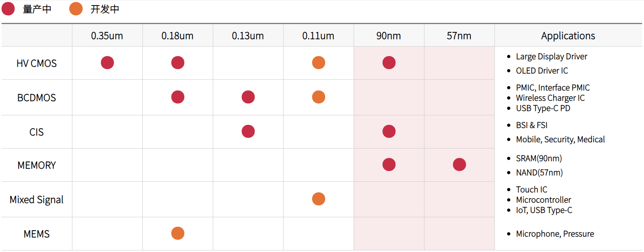Image resolution: width=644 pixels, height=252 pixels.
Task: Select the Mixed Signal row label
Action: (36, 200)
